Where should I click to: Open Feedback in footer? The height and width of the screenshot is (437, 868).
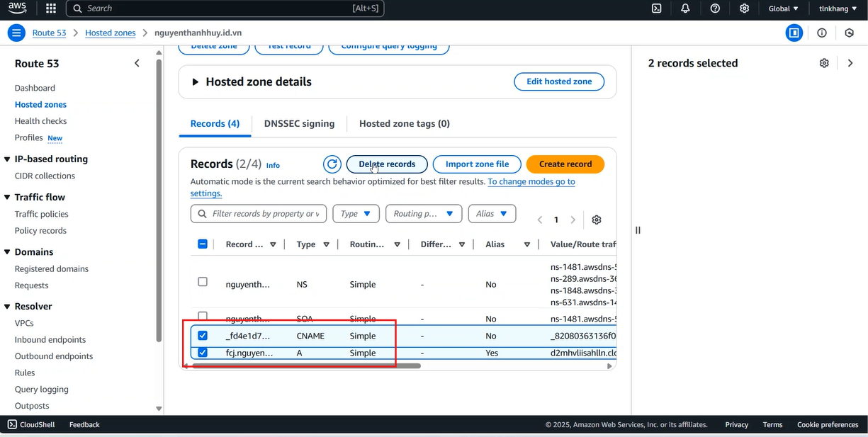84,424
